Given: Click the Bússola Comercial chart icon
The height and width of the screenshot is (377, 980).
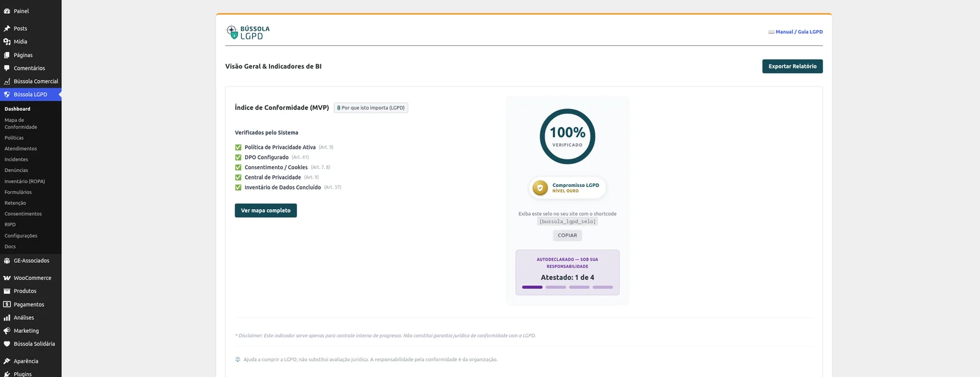Looking at the screenshot, I should [7, 82].
